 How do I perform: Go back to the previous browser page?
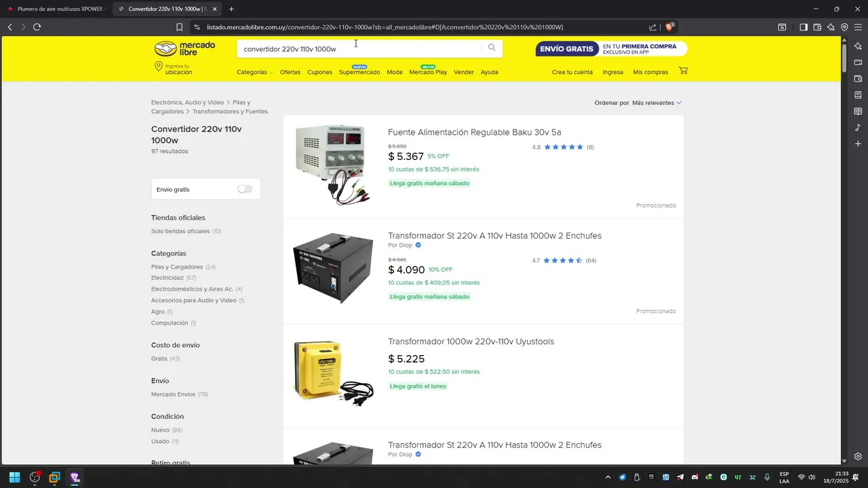click(x=9, y=27)
